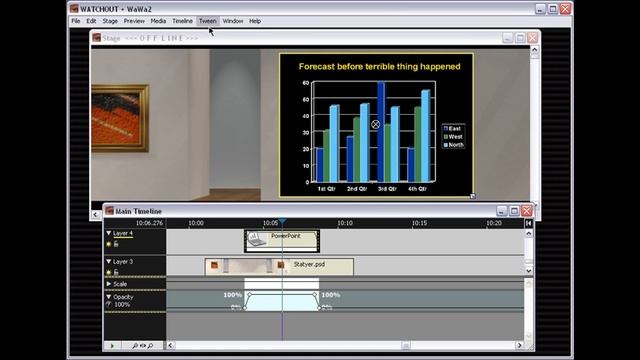Image resolution: width=640 pixels, height=360 pixels.
Task: Click the 10:06.276 time position readout
Action: 149,223
